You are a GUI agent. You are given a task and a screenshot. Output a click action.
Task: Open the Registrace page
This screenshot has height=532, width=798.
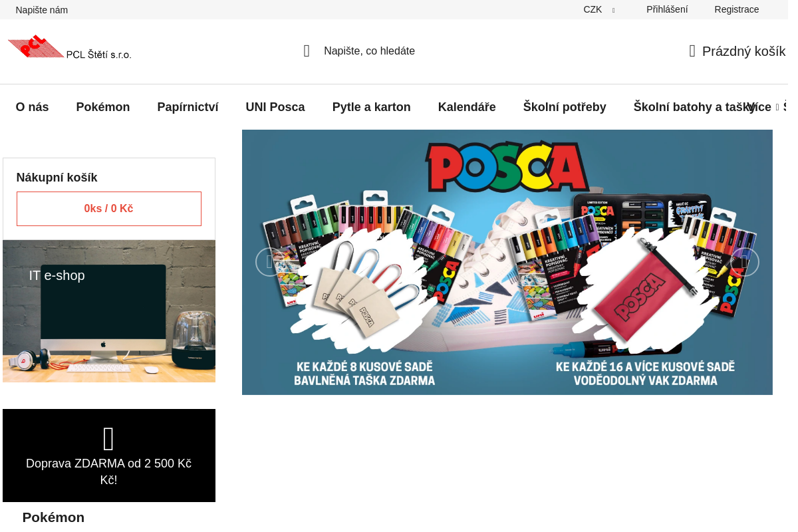pyautogui.click(x=736, y=9)
